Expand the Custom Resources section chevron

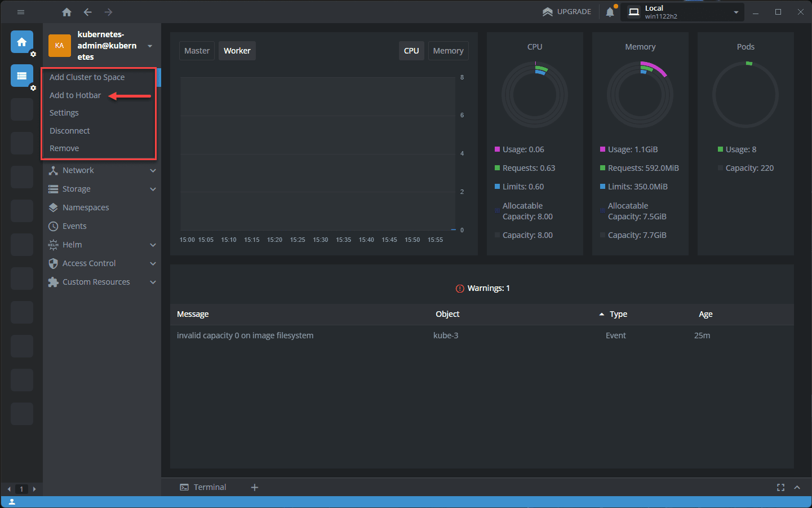coord(153,282)
